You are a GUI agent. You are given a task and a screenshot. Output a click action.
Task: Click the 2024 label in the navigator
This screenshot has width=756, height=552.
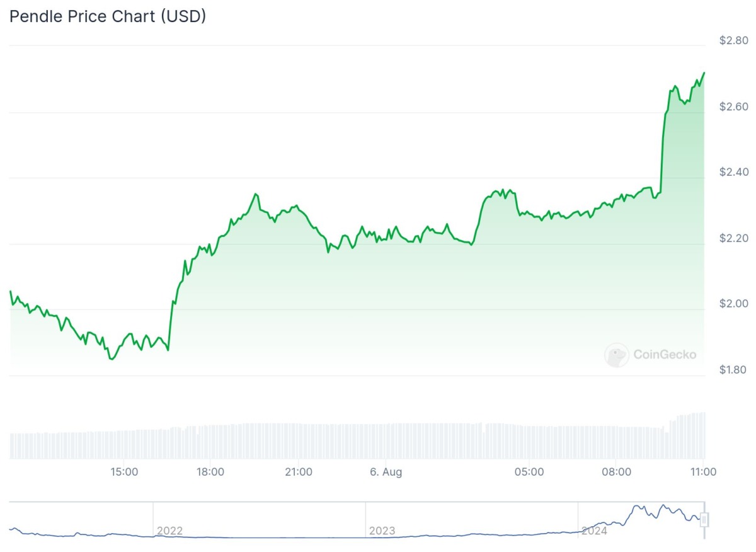click(x=594, y=531)
